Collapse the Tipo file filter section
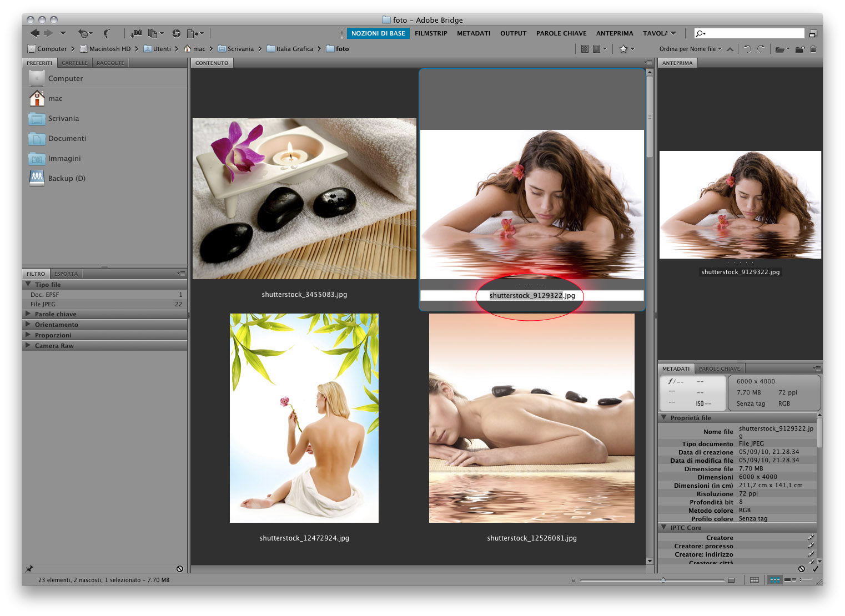This screenshot has width=845, height=616. (28, 284)
